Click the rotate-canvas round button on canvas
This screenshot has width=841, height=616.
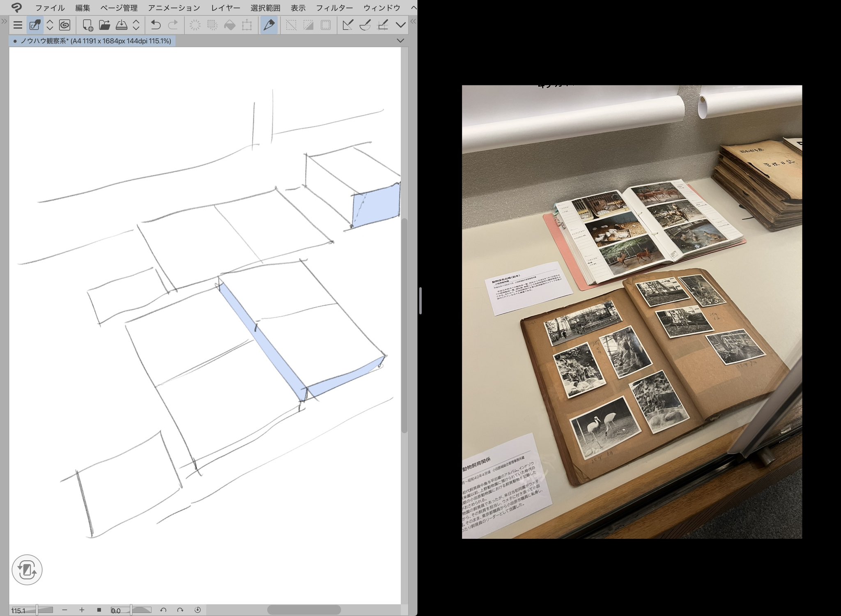coord(27,570)
